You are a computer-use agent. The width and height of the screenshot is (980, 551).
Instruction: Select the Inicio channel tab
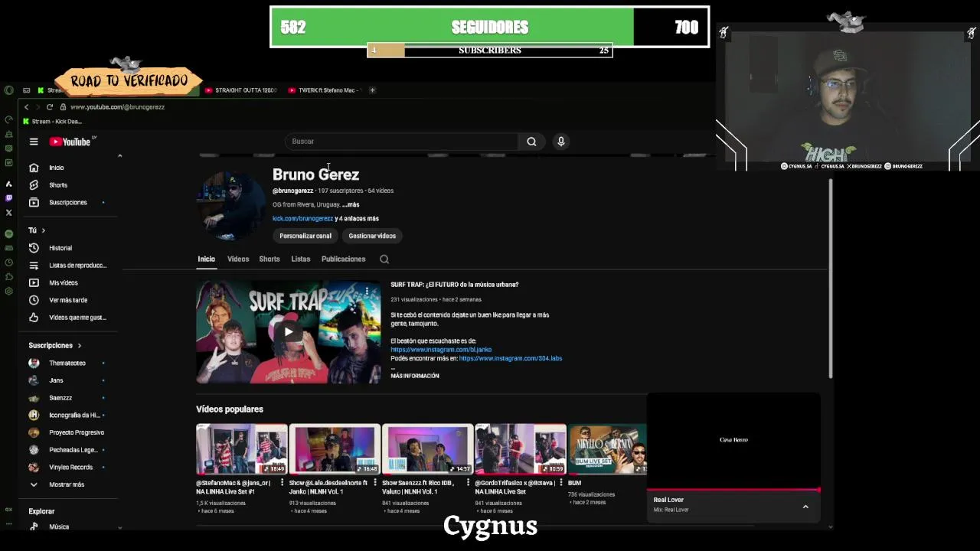tap(207, 259)
